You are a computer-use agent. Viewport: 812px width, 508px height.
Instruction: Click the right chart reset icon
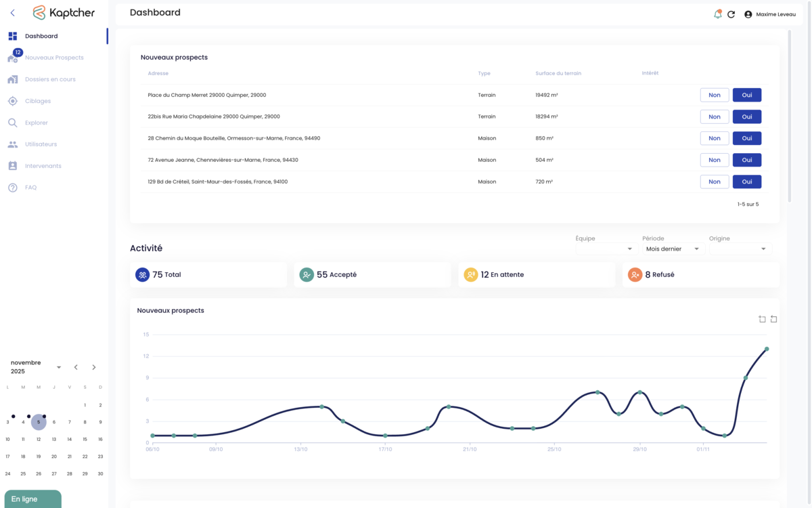773,319
